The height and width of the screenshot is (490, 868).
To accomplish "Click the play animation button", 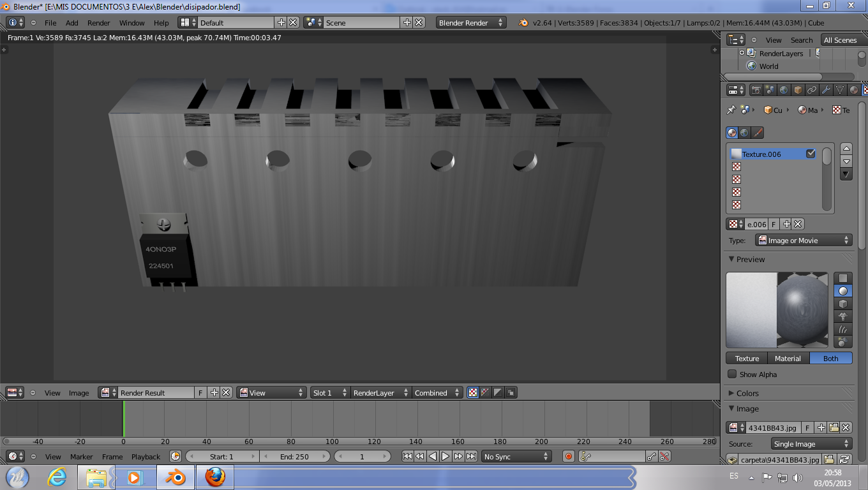I will (x=445, y=456).
